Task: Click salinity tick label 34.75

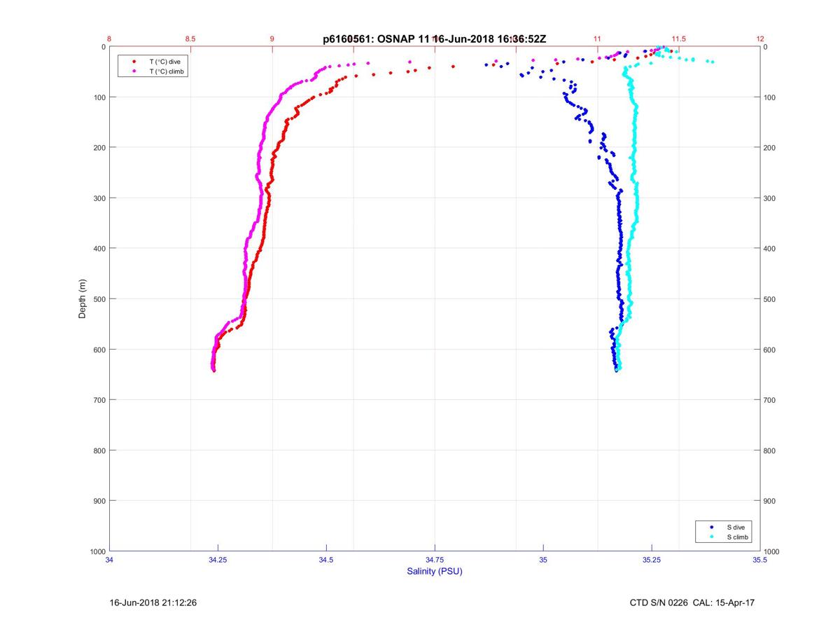Action: [x=435, y=560]
